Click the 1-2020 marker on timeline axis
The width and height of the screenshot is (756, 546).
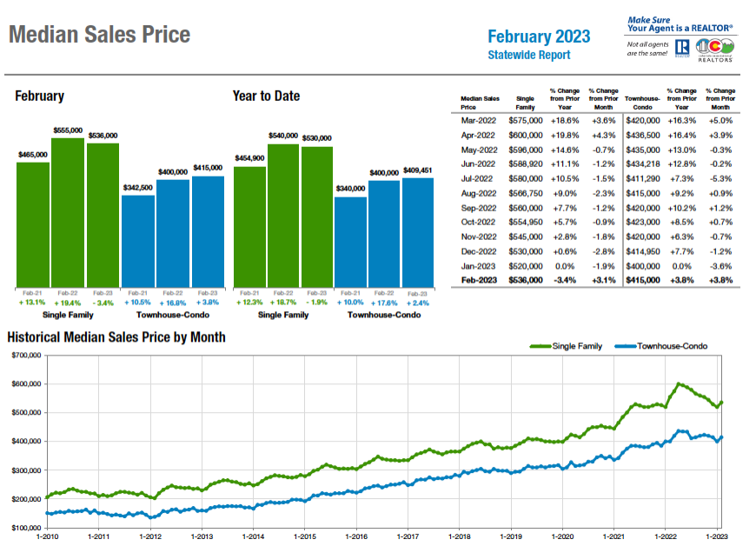(562, 536)
